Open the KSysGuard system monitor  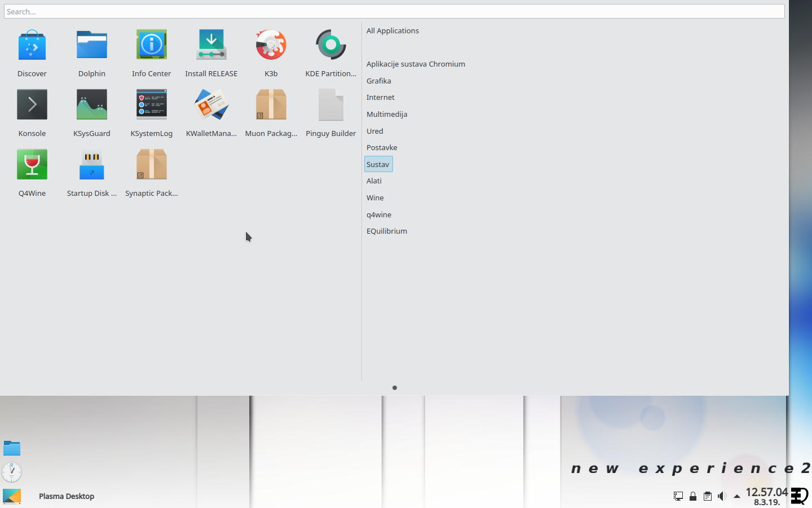[92, 113]
